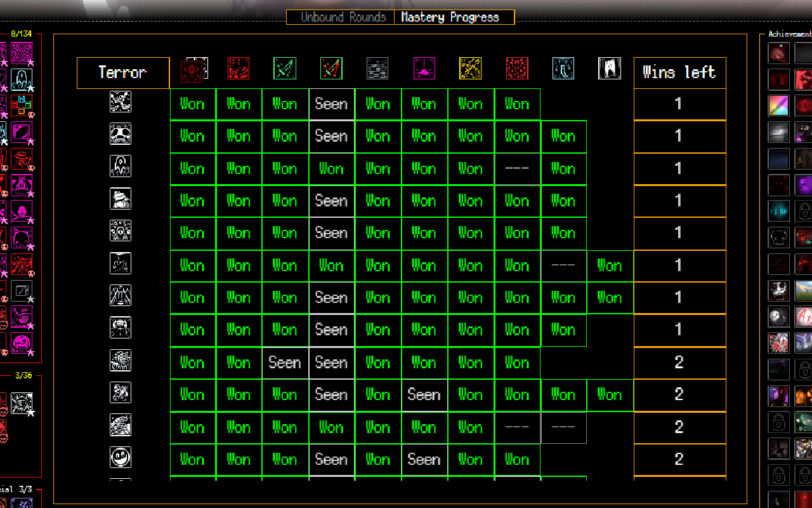The image size is (812, 508).
Task: Select the cyan ghost icon in left sidebar
Action: [x=22, y=80]
